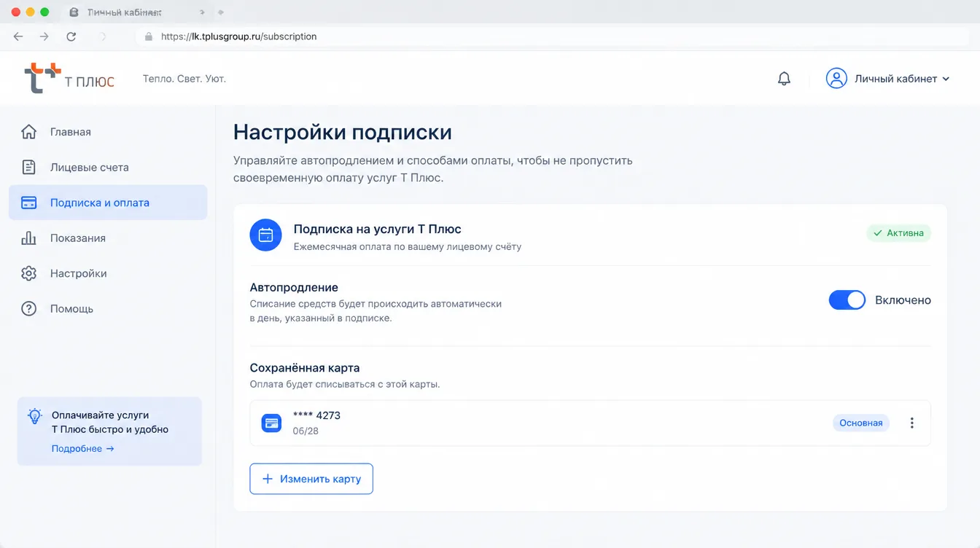Screen dimensions: 980x548
Task: Click the card expiry date 06/28
Action: (306, 431)
